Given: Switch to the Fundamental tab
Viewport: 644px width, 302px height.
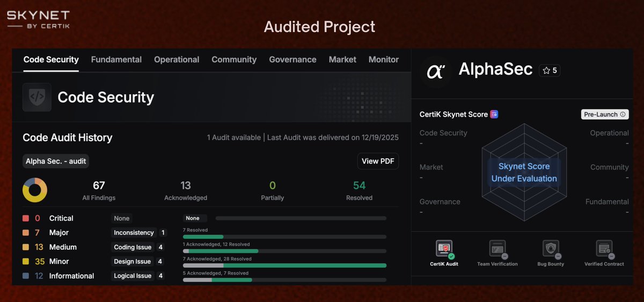Looking at the screenshot, I should coord(116,60).
